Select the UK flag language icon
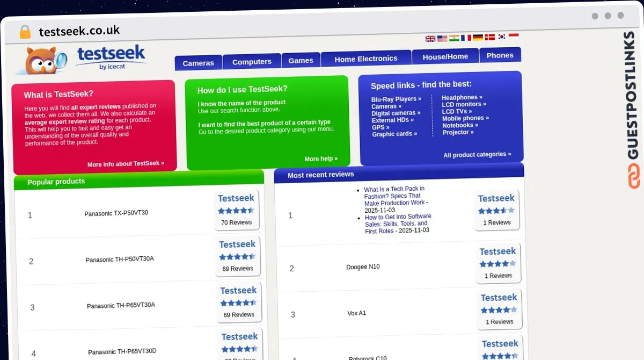 tap(430, 39)
